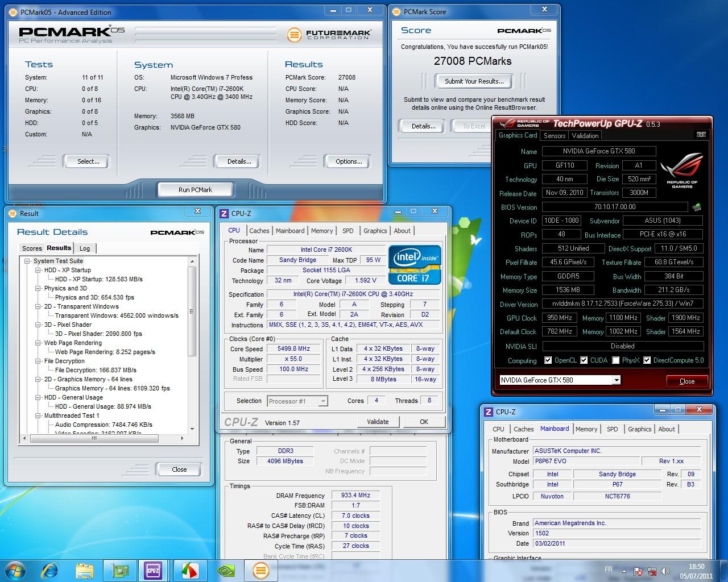Toggle OpenCL checkbox in GPU-Z
The height and width of the screenshot is (582, 728).
tap(548, 360)
